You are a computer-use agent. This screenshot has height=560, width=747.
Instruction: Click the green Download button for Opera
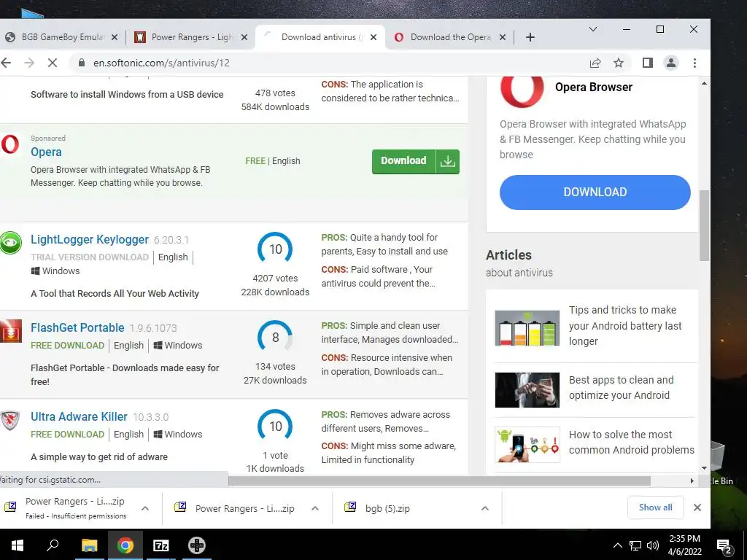415,161
